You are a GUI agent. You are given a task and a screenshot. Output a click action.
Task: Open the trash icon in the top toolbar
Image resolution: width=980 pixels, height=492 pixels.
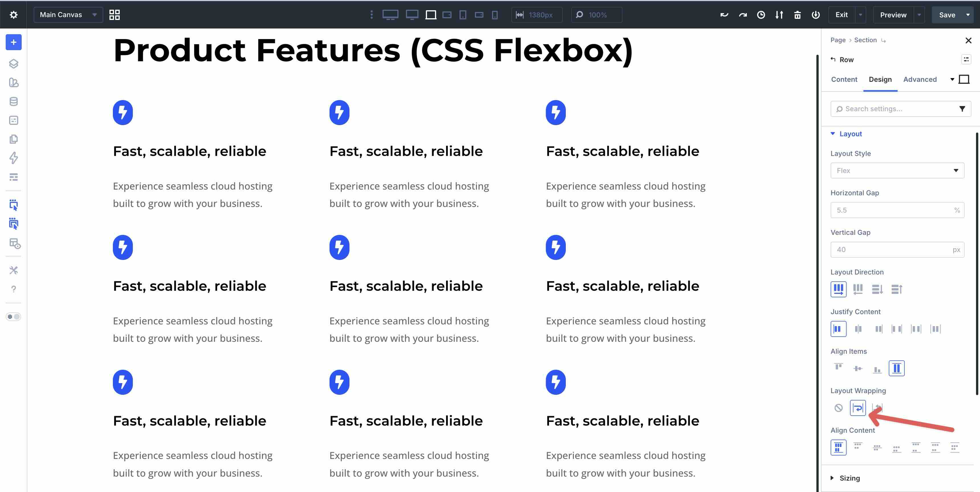click(x=797, y=15)
